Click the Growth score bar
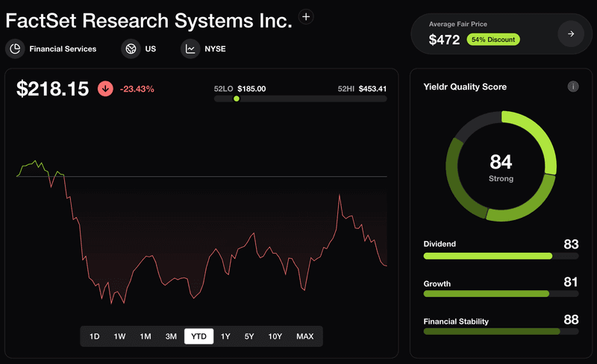 [x=501, y=294]
